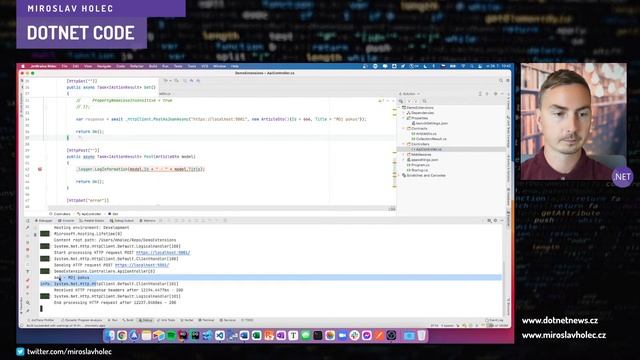Viewport: 640px width, 360px height.
Task: Switch to the Memory tab
Action: (148, 220)
